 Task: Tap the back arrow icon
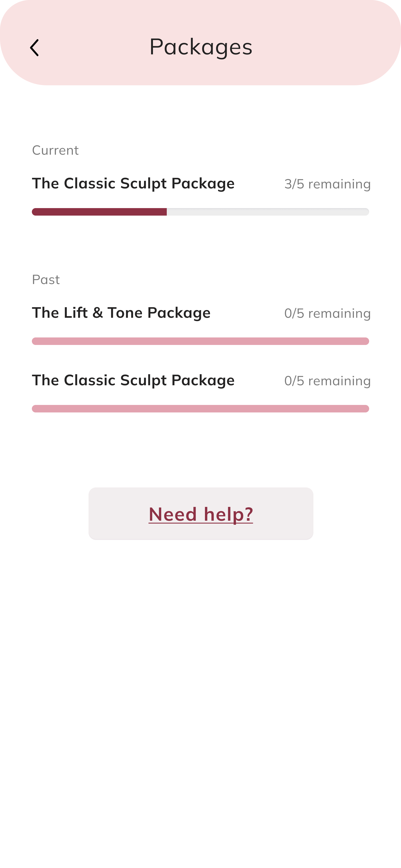pyautogui.click(x=34, y=48)
